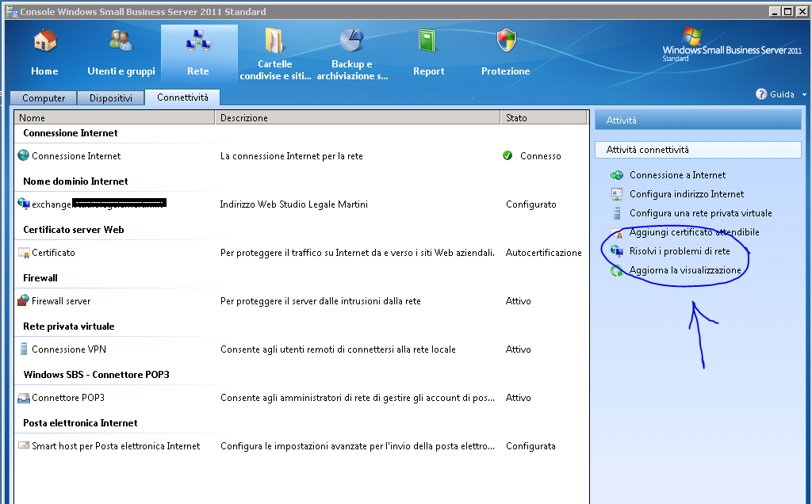Switch to the Computer tab
Viewport: 812px width, 504px height.
(44, 97)
